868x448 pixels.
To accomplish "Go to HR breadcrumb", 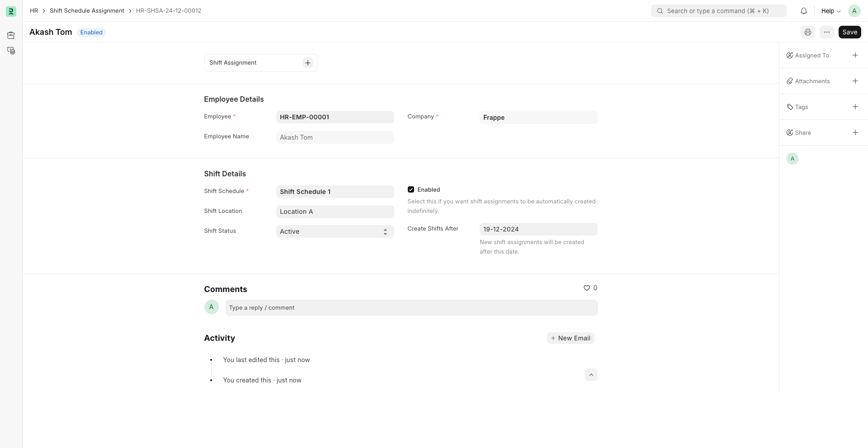I will [34, 11].
